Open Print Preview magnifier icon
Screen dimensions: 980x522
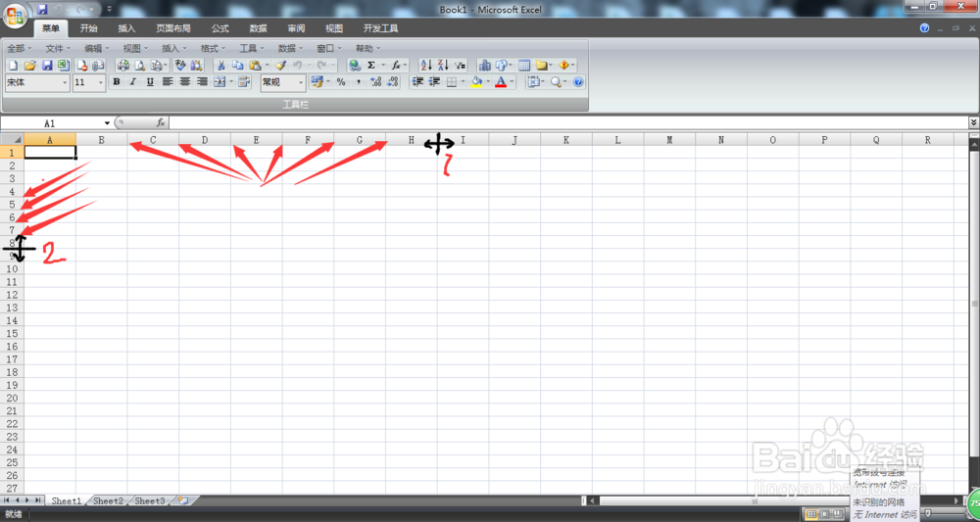(140, 65)
